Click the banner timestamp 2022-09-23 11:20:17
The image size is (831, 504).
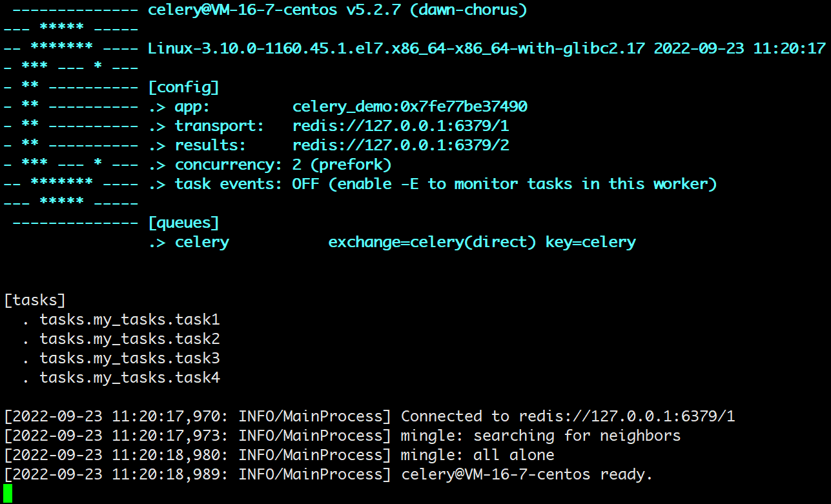point(740,48)
